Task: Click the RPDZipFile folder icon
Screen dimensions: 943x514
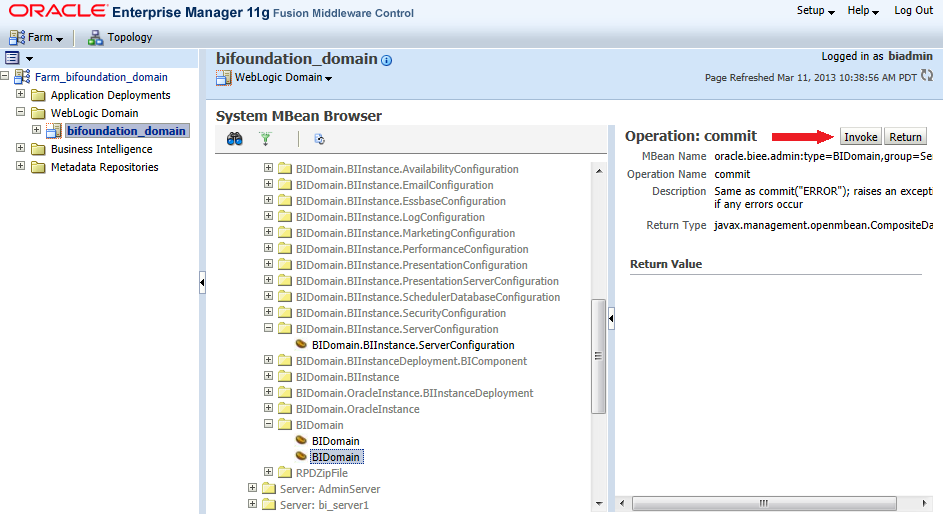Action: (x=285, y=473)
